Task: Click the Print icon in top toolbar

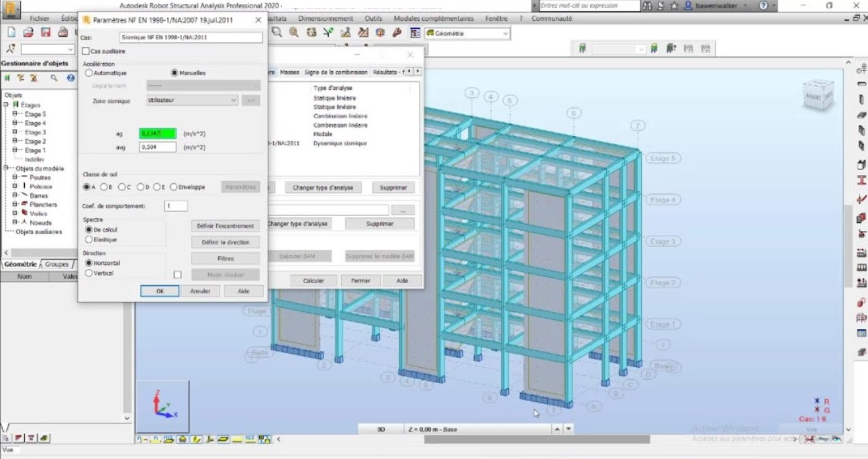Action: tap(62, 32)
